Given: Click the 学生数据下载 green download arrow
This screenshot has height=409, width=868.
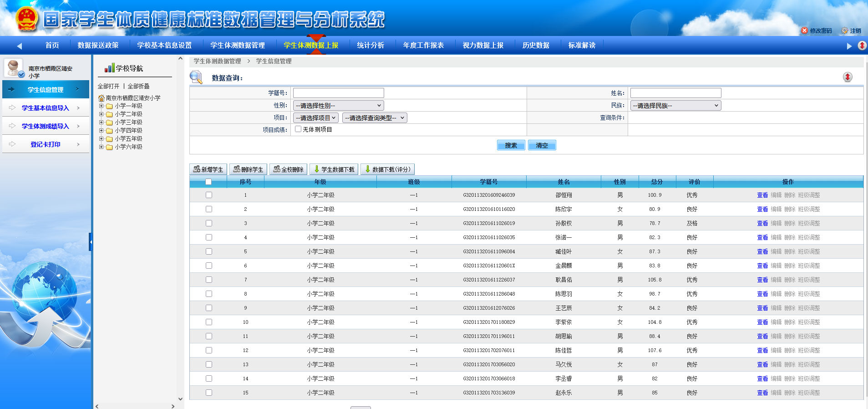Looking at the screenshot, I should [317, 169].
